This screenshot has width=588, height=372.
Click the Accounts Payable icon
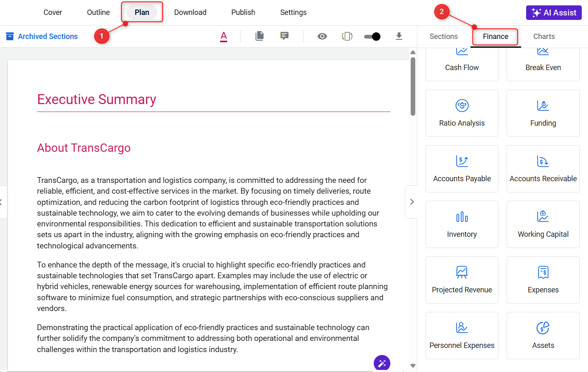click(x=462, y=161)
